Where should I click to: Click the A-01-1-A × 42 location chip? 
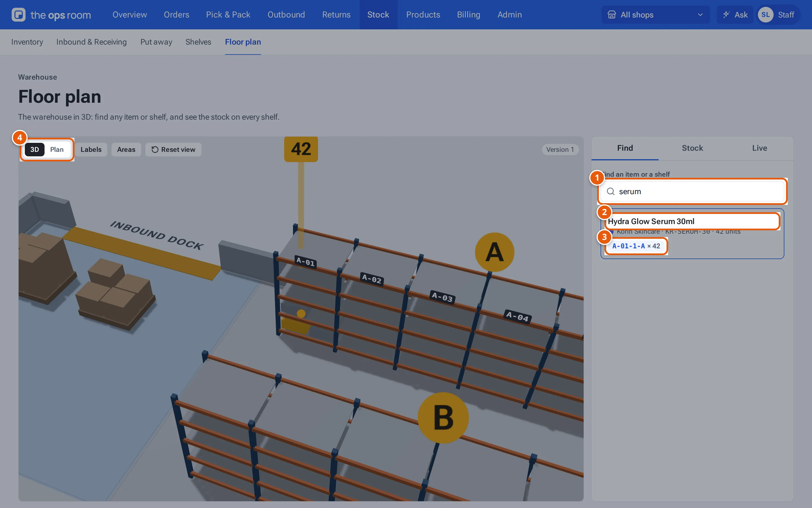636,246
